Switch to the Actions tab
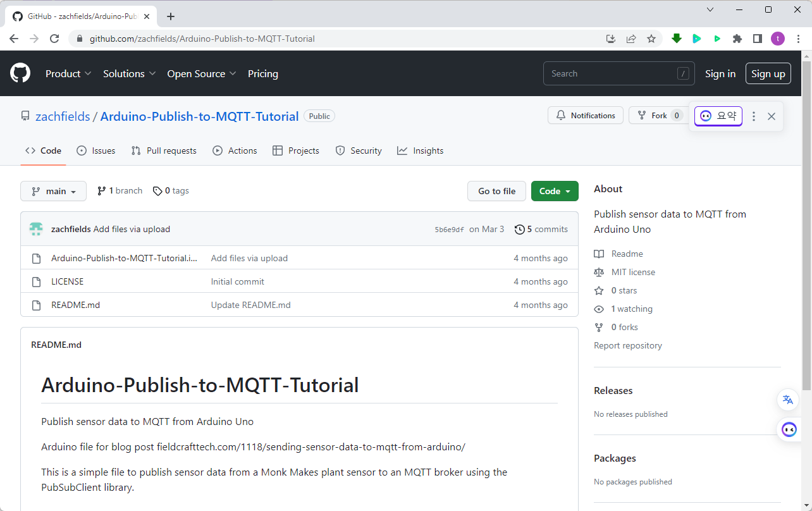Image resolution: width=812 pixels, height=511 pixels. (x=235, y=151)
